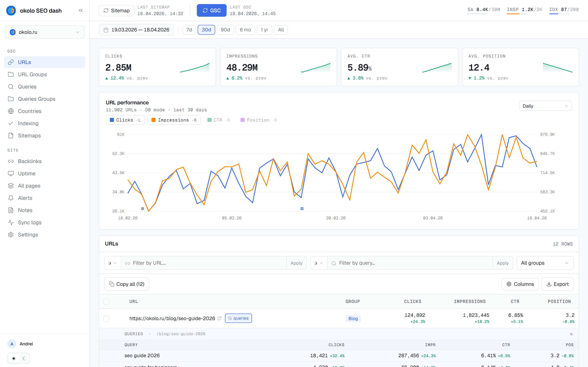The height and width of the screenshot is (367, 588).
Task: Select the 90d range tab
Action: pyautogui.click(x=225, y=30)
